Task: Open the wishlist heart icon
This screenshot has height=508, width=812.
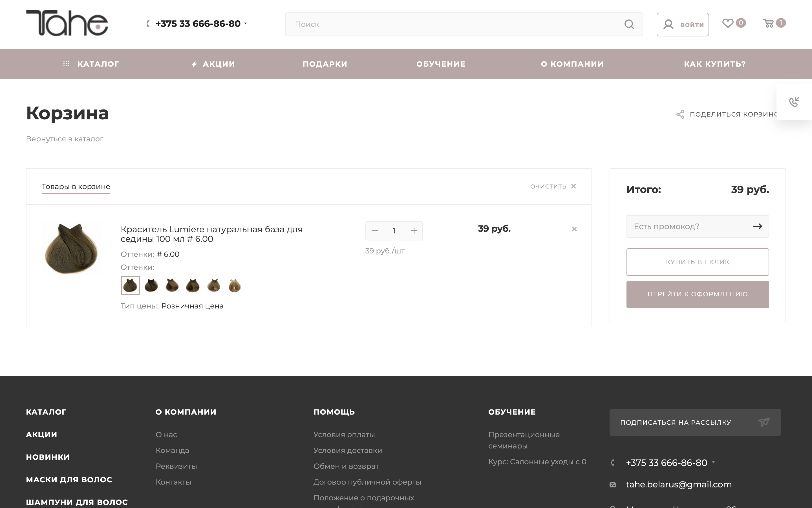Action: [727, 23]
